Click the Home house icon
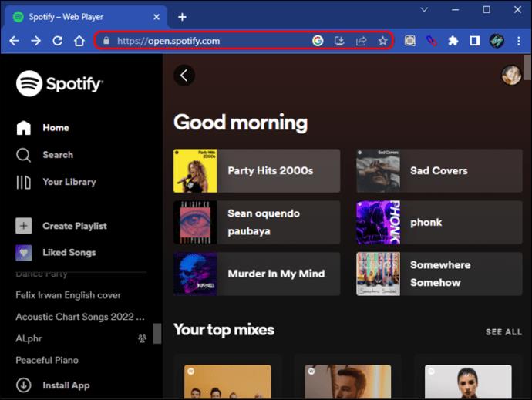 [24, 128]
